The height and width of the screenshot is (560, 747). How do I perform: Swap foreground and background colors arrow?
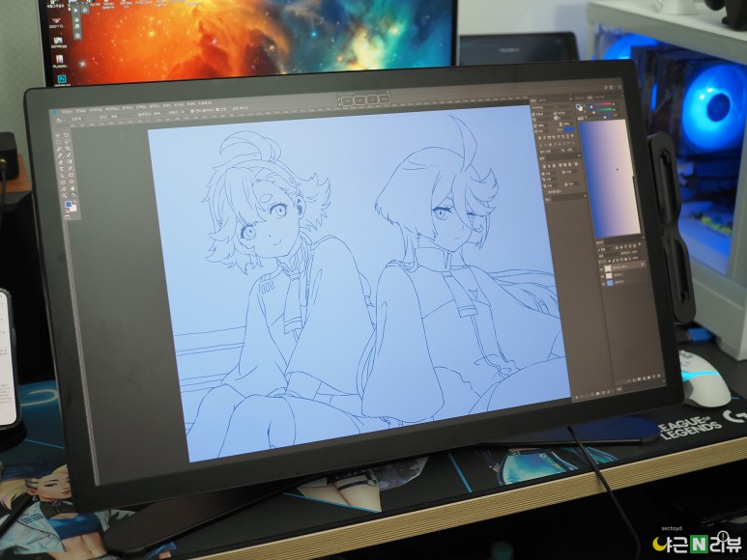[75, 202]
